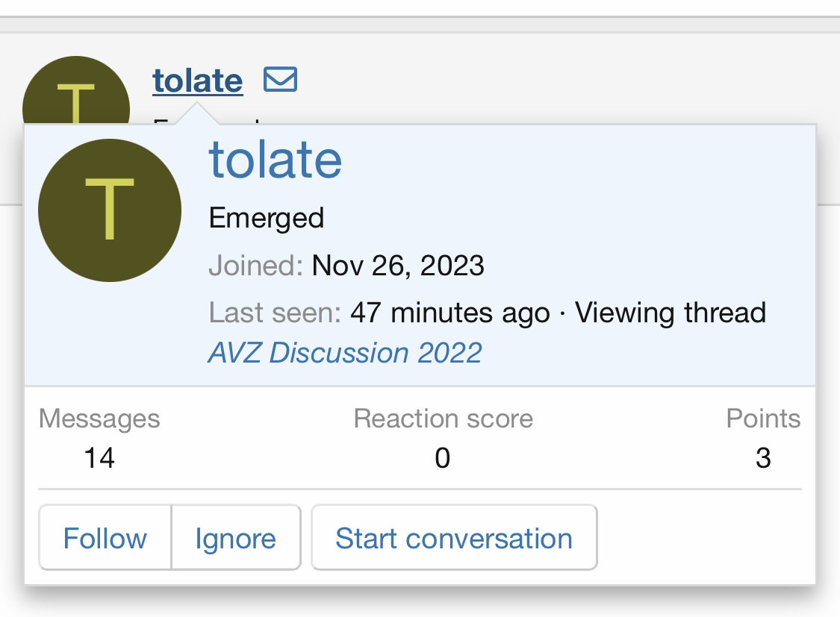
Task: Open the large tolate profile name heading
Action: point(275,159)
